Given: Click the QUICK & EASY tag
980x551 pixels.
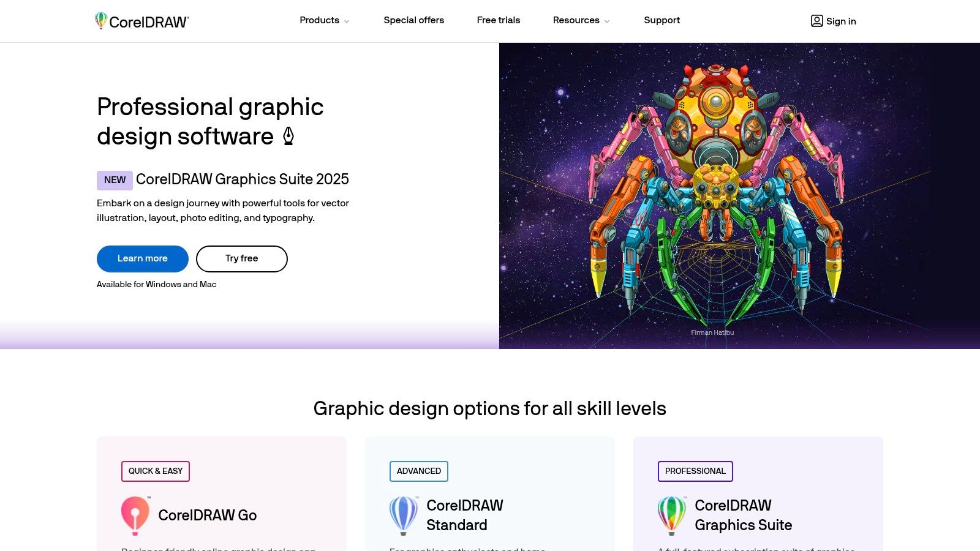Looking at the screenshot, I should click(156, 471).
